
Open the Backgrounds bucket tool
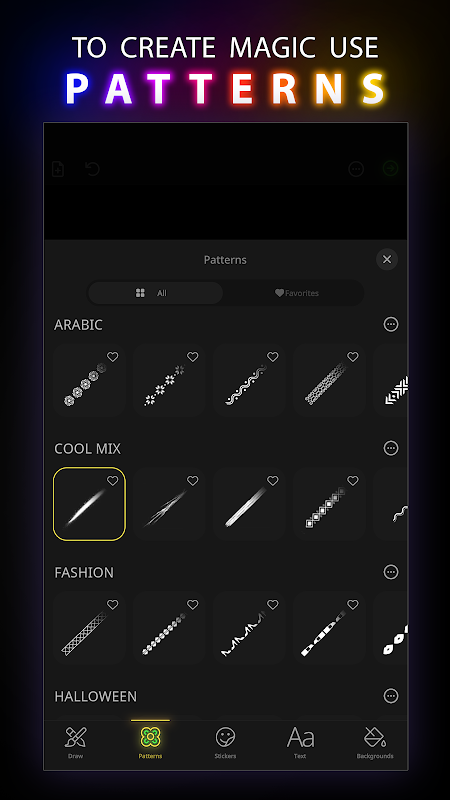pos(375,737)
